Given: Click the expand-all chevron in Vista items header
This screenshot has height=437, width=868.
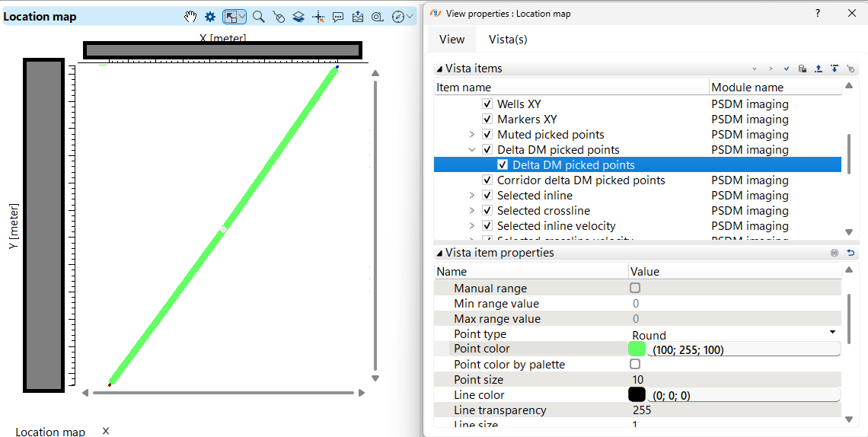Looking at the screenshot, I should [770, 69].
